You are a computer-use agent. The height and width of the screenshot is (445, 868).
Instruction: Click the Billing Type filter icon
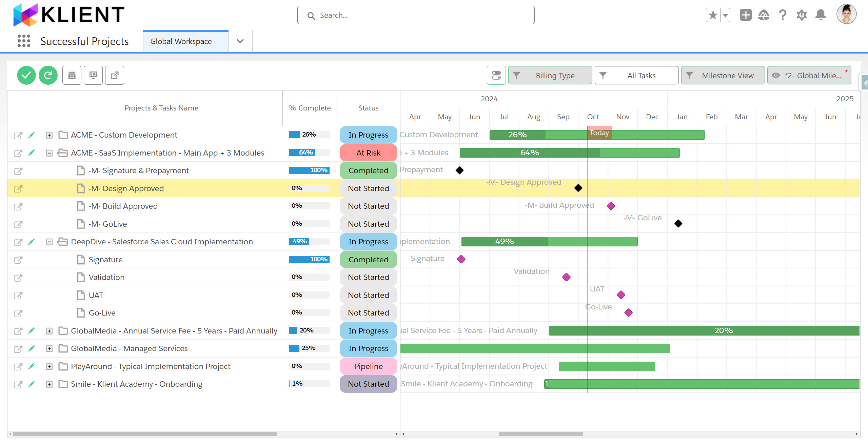click(x=516, y=75)
